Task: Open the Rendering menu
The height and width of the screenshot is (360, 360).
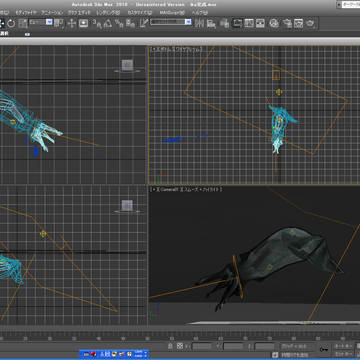Action: point(108,12)
